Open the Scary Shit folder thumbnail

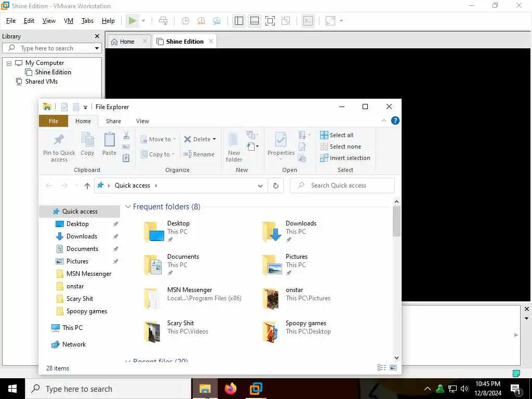pos(152,331)
